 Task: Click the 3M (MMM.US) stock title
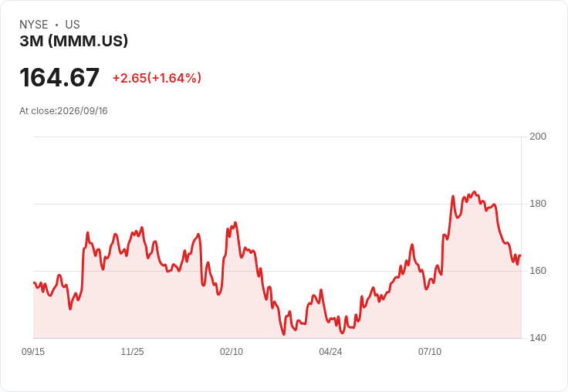coord(74,41)
